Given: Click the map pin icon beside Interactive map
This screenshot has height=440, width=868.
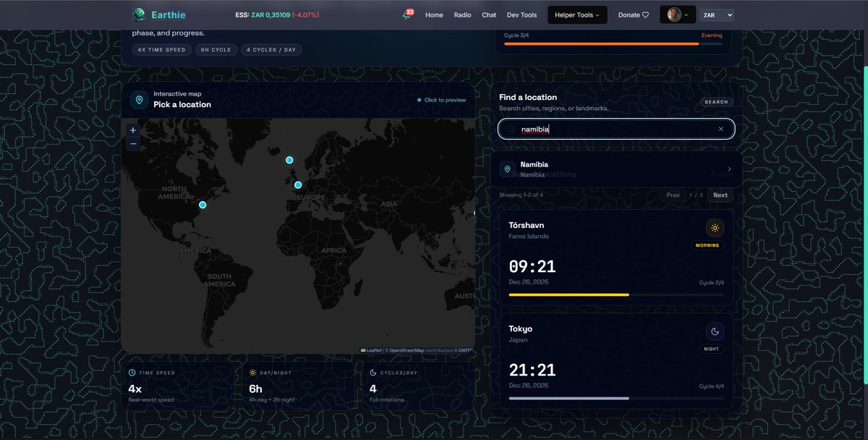Looking at the screenshot, I should pos(140,99).
